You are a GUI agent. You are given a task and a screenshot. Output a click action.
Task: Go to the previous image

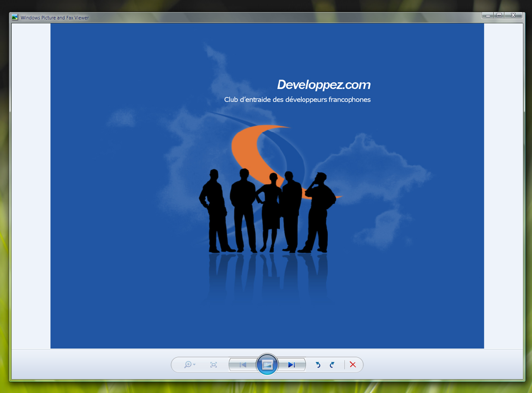(x=243, y=365)
